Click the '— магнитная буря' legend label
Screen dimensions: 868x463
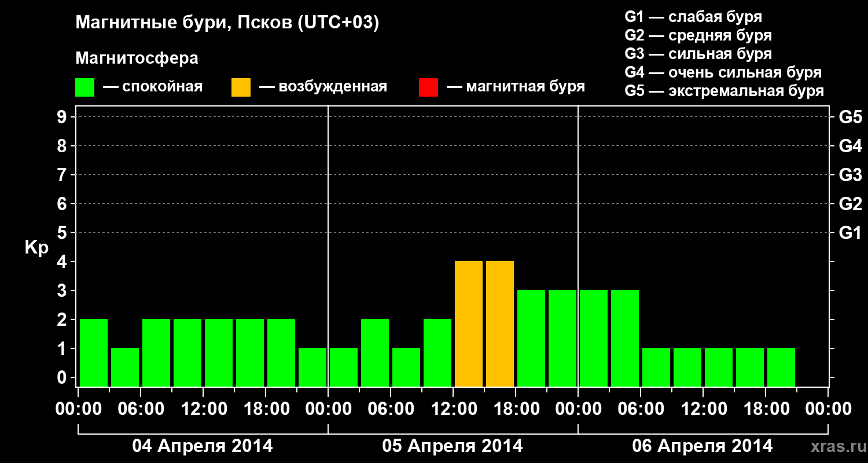(516, 87)
